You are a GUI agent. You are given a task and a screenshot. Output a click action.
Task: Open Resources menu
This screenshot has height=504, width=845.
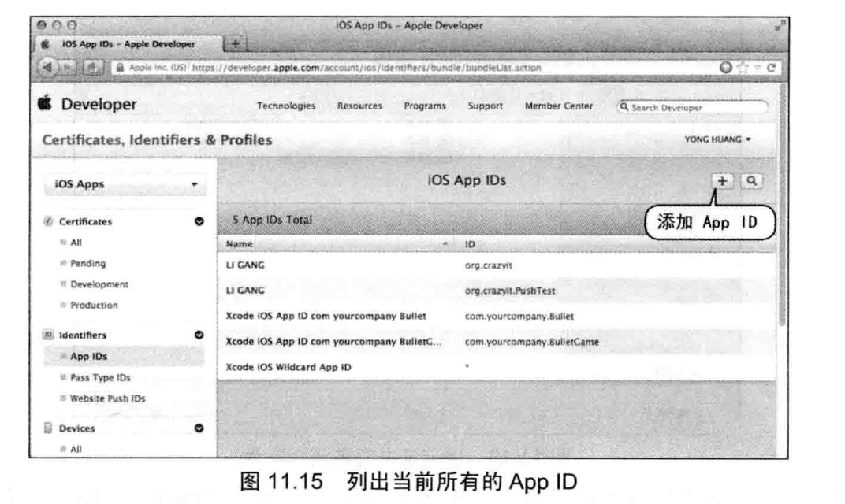359,106
